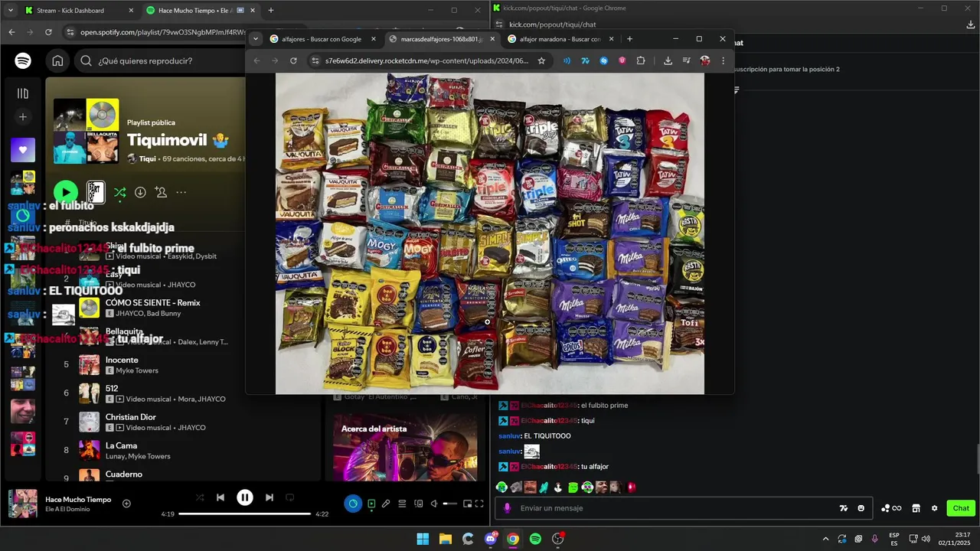
Task: Switch to Hace Mucho Tiempo Spotify tab
Action: 201,11
